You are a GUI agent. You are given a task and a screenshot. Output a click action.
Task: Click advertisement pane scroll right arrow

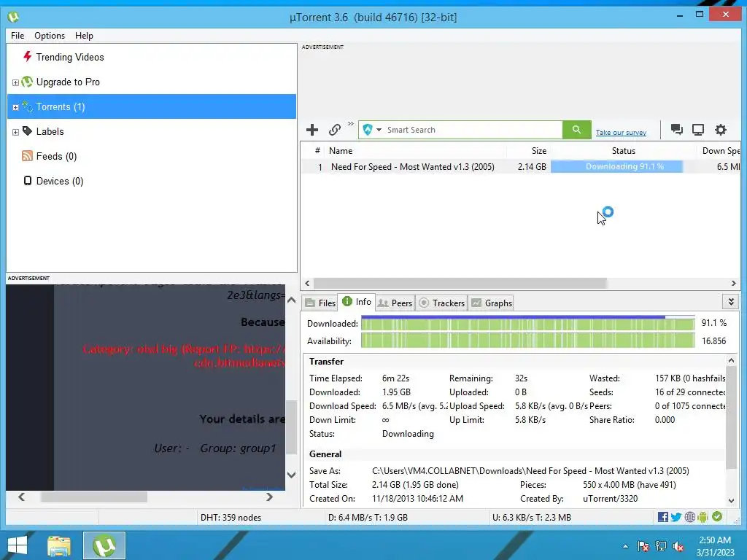(x=270, y=497)
